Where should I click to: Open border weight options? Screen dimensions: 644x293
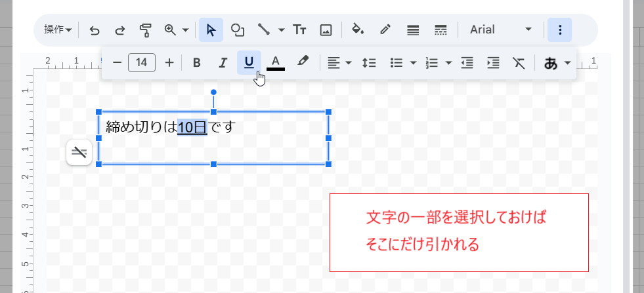(413, 29)
